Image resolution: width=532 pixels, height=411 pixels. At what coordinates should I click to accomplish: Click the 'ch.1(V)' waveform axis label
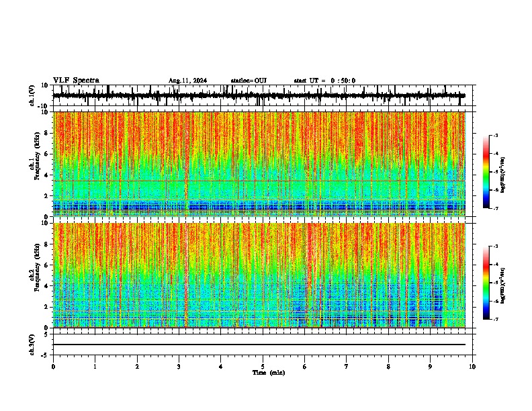click(32, 95)
